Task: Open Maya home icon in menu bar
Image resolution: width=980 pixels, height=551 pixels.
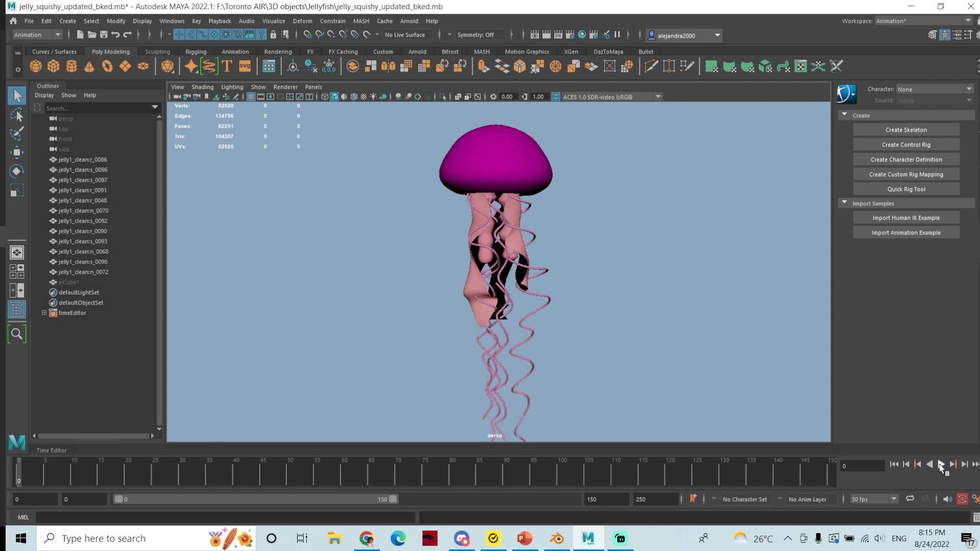Action: point(13,21)
